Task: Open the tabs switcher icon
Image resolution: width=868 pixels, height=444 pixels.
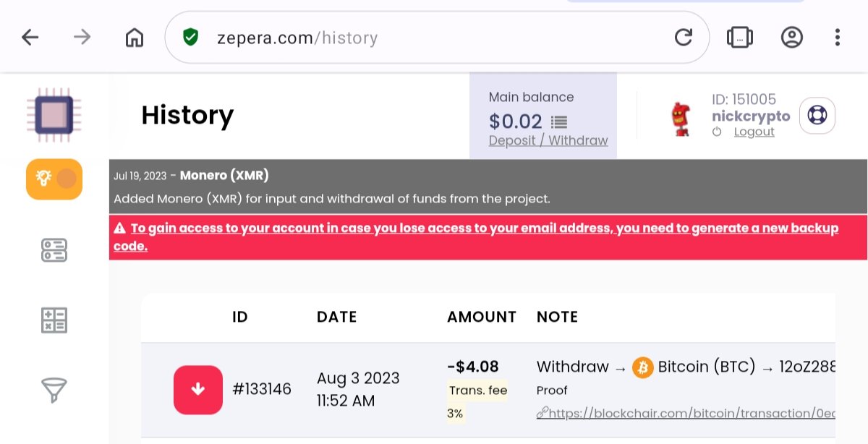Action: click(739, 37)
